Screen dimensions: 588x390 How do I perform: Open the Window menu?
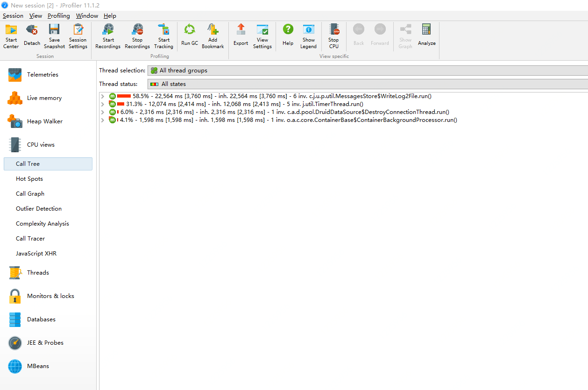(x=87, y=15)
